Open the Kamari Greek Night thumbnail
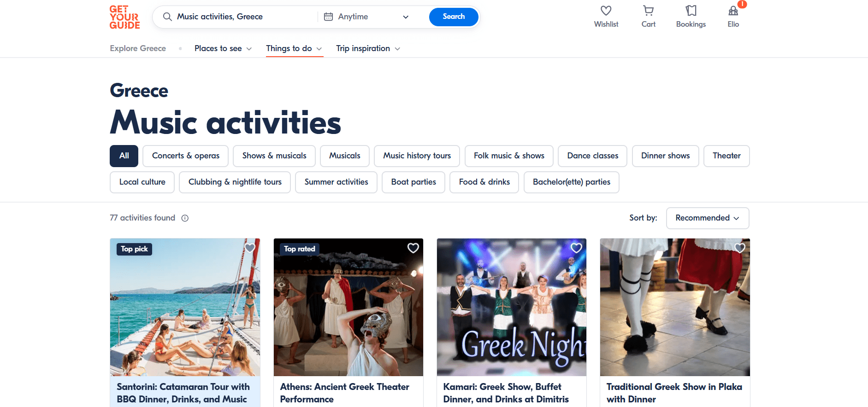 pyautogui.click(x=511, y=307)
